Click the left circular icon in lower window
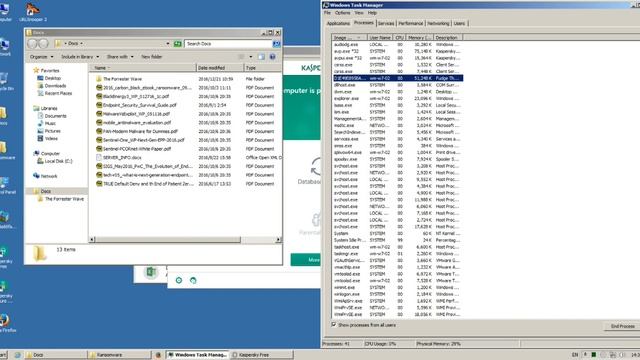The height and width of the screenshot is (360, 640). (179, 280)
